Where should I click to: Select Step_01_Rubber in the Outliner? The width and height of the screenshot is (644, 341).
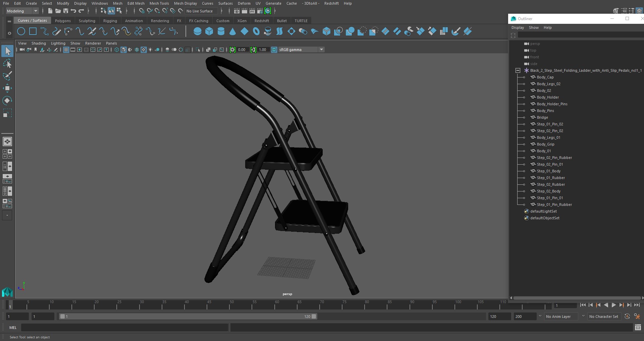[x=551, y=178]
